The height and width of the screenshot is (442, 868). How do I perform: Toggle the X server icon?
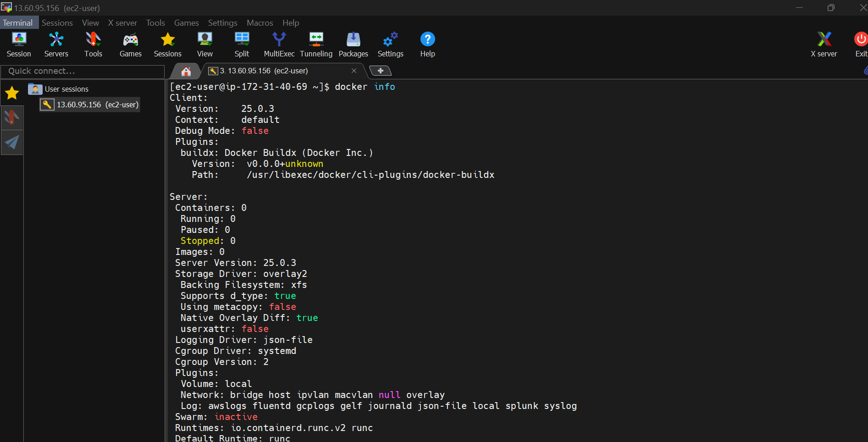pyautogui.click(x=824, y=44)
